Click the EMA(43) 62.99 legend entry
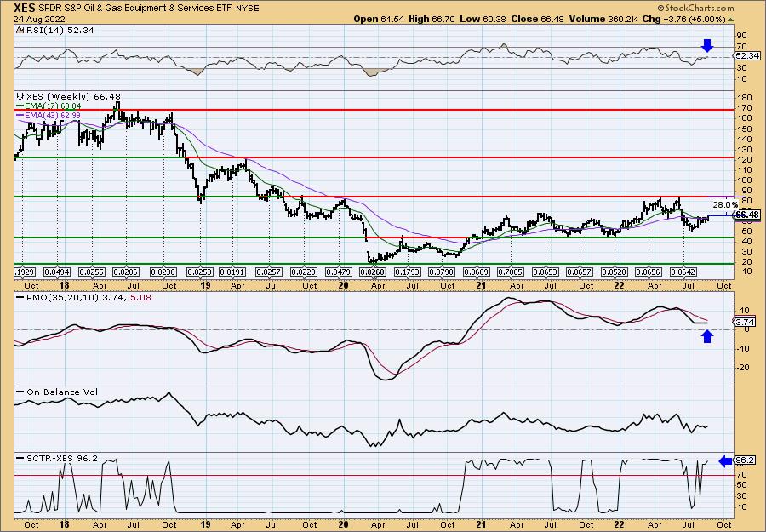Screen dimensions: 766x532 pyautogui.click(x=49, y=115)
